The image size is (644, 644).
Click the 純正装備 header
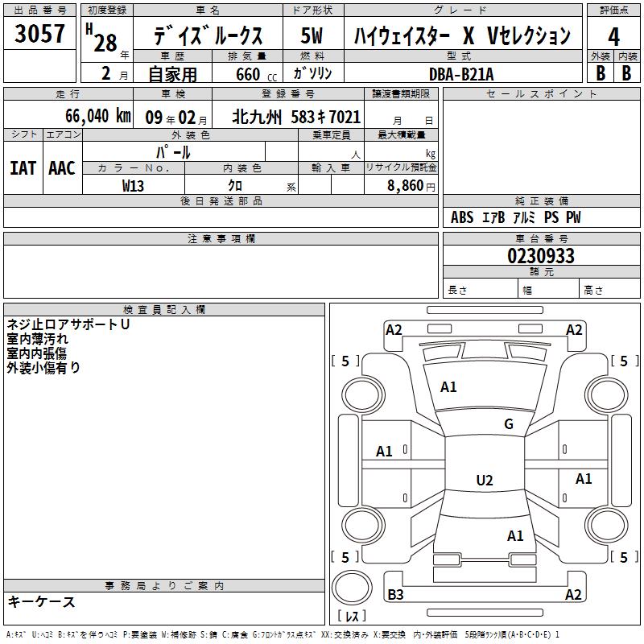pos(541,201)
